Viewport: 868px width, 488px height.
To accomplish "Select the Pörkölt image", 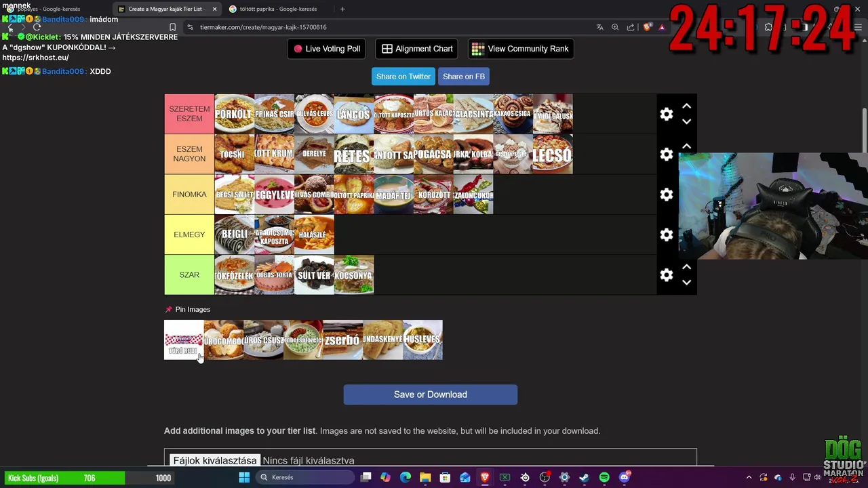I will coord(235,114).
